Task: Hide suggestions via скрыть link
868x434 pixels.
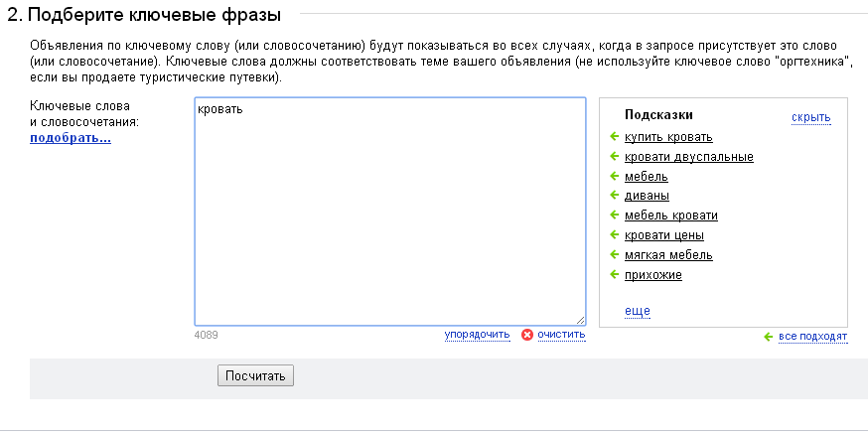Action: pyautogui.click(x=811, y=117)
